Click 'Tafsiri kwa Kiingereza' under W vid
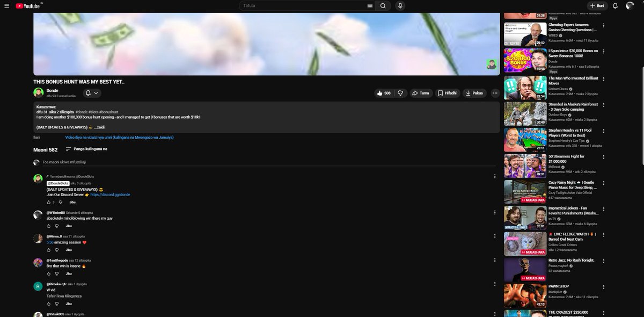This screenshot has width=644, height=317. point(64,296)
